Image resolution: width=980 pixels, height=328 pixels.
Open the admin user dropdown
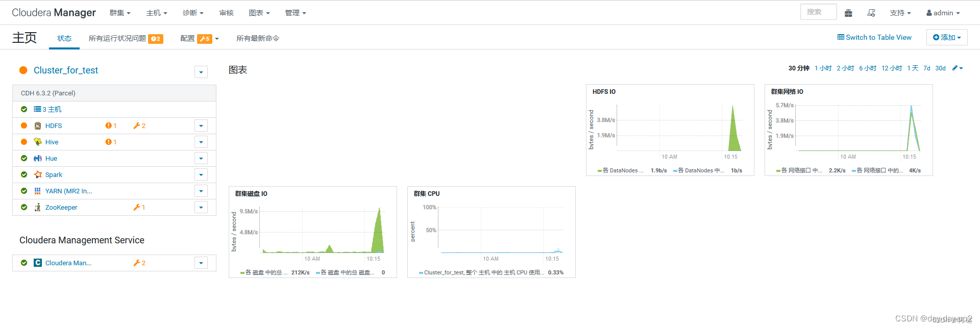tap(943, 13)
